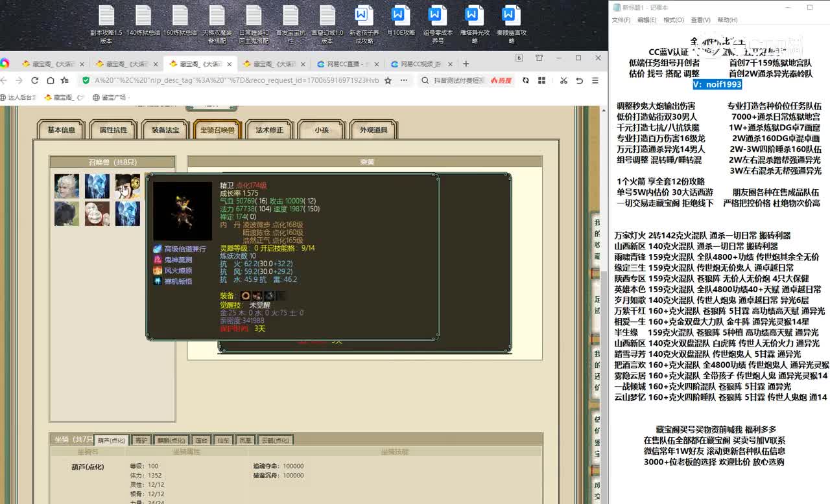Select second ice crystal summon in bottom row
Image resolution: width=830 pixels, height=504 pixels.
pyautogui.click(x=128, y=214)
